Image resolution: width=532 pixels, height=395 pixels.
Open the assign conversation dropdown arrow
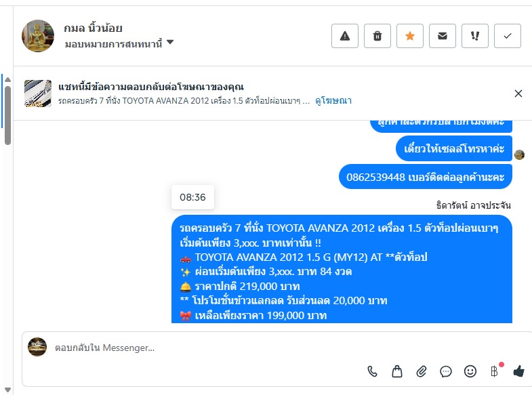[170, 43]
